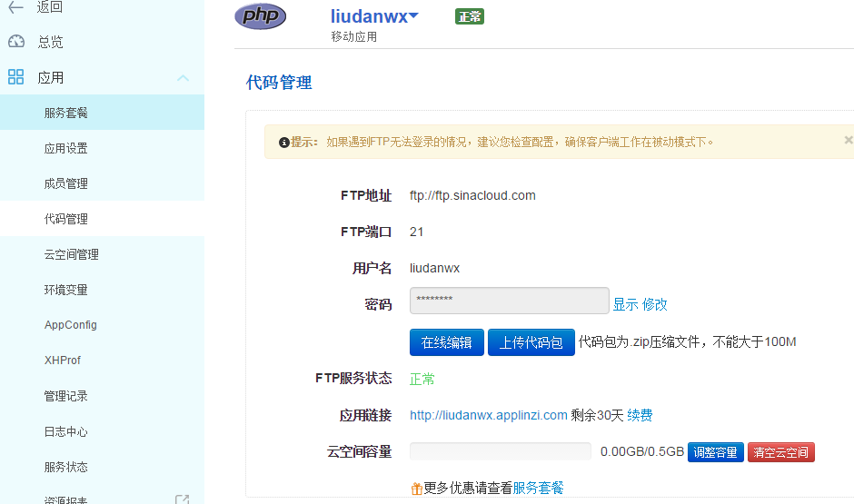Click the 上传代码包 button
This screenshot has height=504, width=854.
(531, 342)
